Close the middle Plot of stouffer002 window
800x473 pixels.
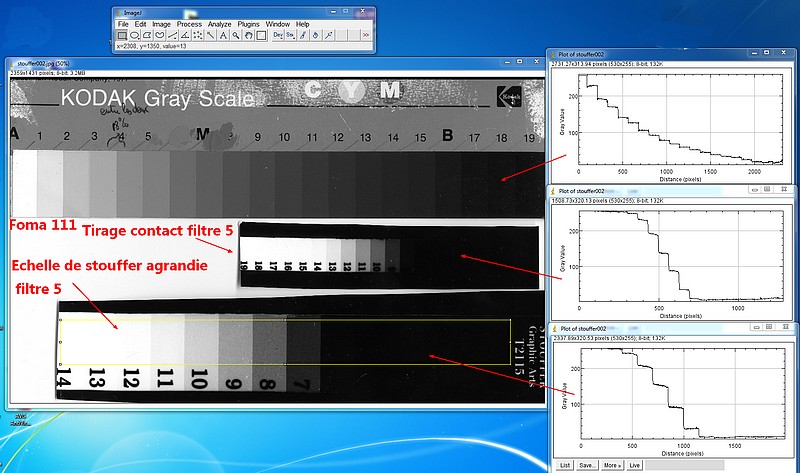point(784,189)
